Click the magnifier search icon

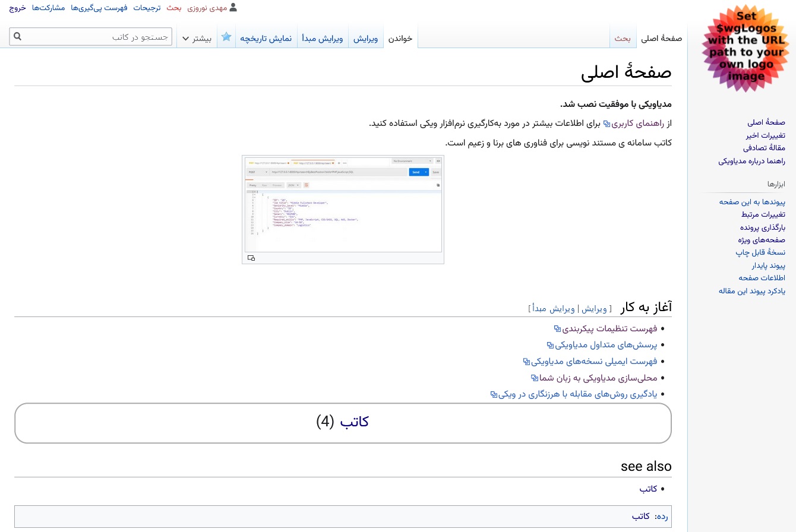pyautogui.click(x=17, y=37)
